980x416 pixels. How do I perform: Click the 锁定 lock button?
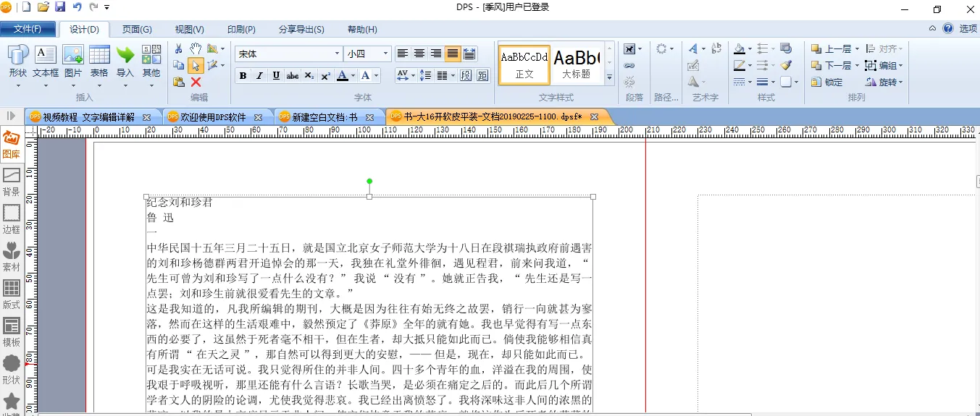pyautogui.click(x=827, y=82)
